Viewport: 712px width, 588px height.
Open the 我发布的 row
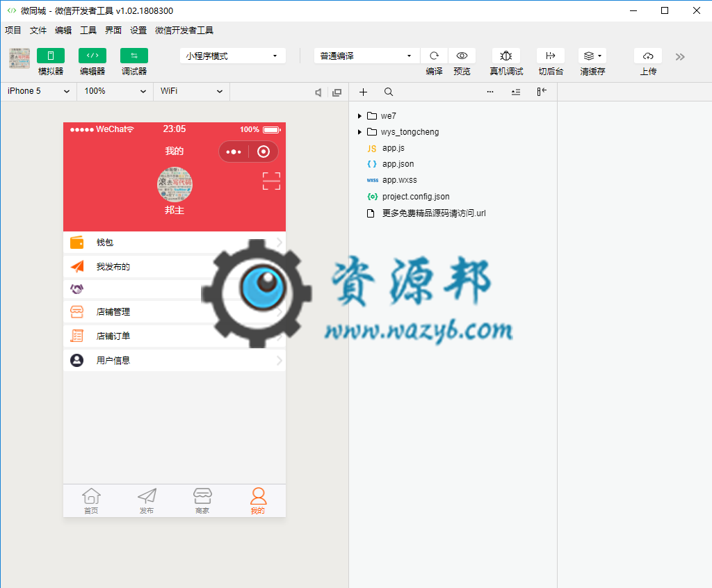(x=175, y=266)
